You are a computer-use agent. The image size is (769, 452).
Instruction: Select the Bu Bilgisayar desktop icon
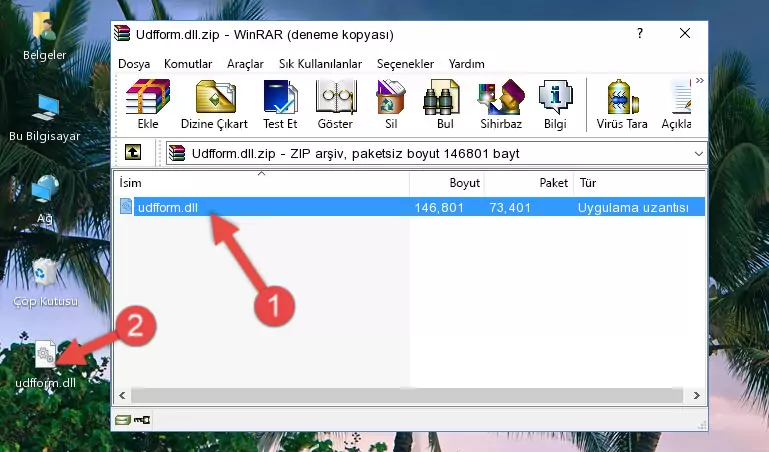45,118
